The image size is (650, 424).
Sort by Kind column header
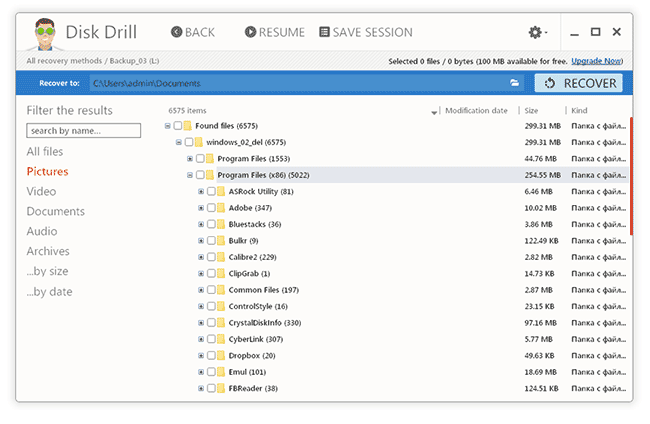click(x=579, y=110)
